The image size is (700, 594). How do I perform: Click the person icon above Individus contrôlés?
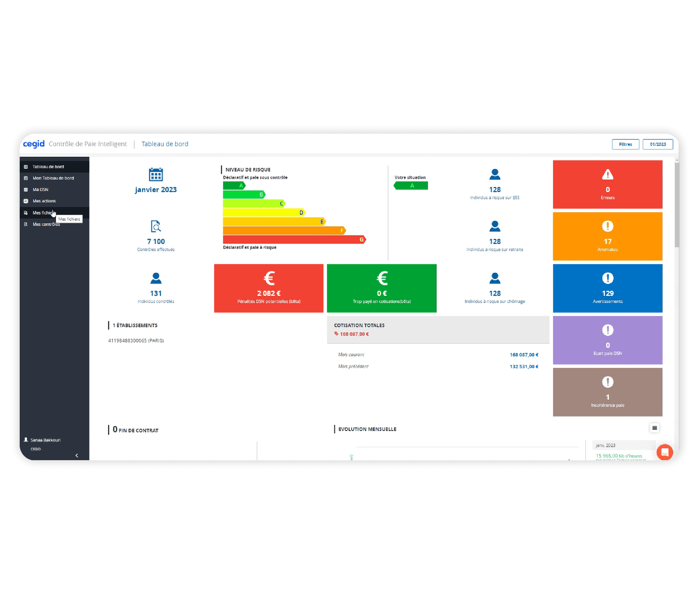click(x=156, y=278)
